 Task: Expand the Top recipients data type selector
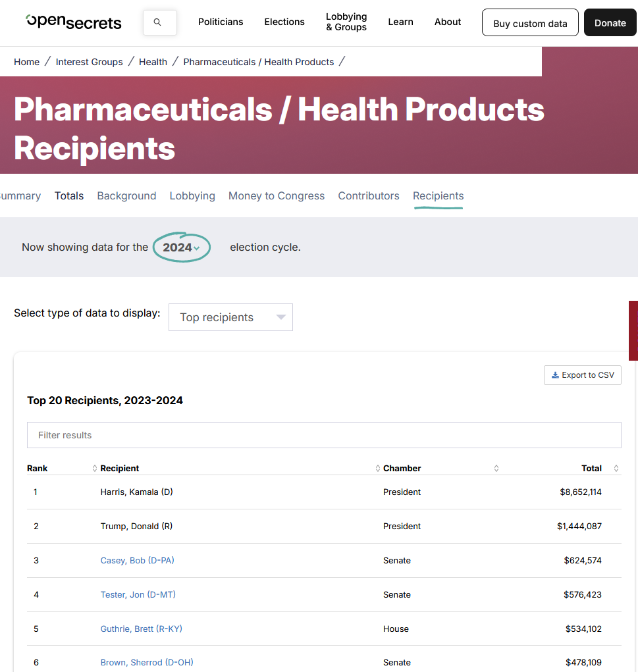click(230, 317)
